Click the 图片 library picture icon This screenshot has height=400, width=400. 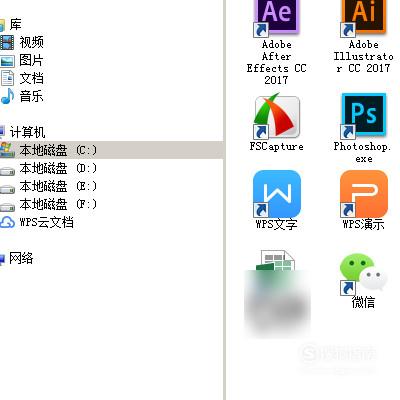coord(7,61)
